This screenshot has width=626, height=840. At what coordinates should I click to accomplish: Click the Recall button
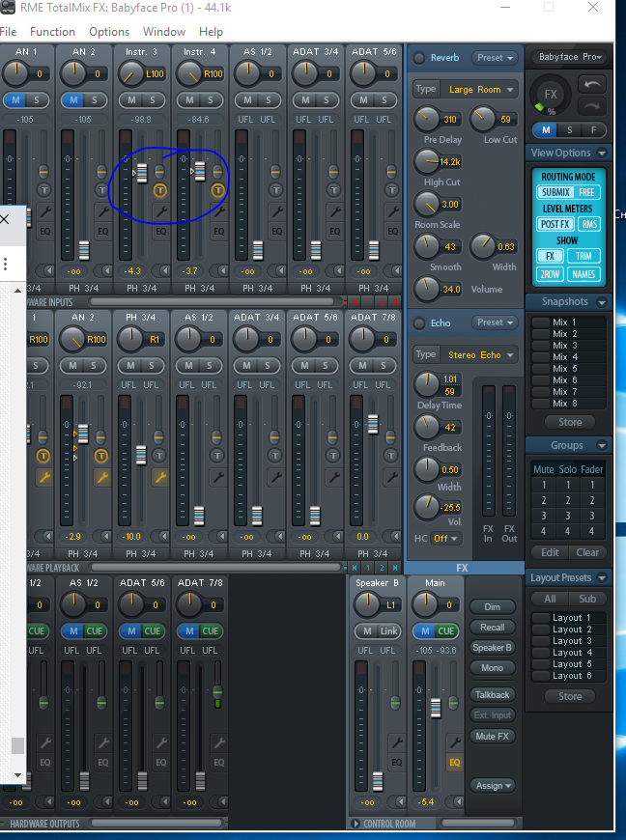click(493, 628)
